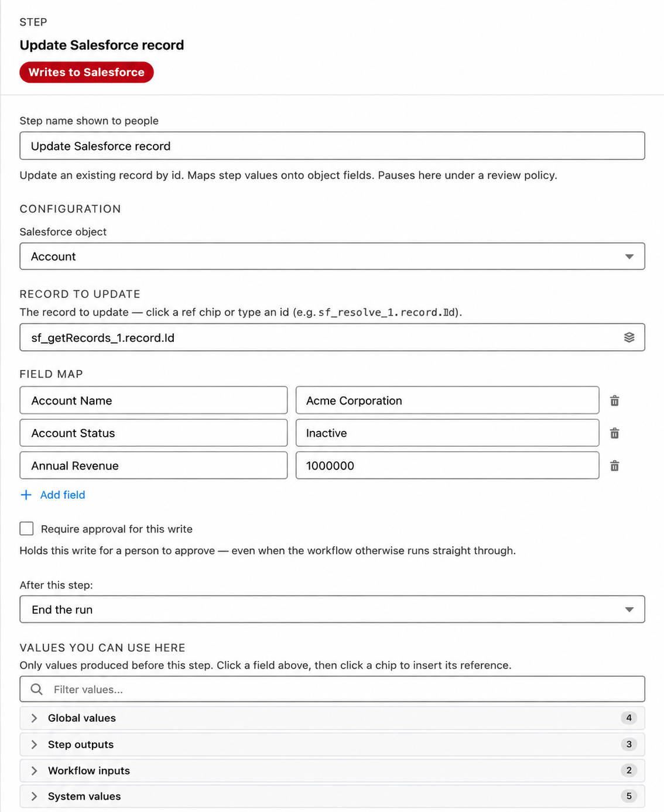Click the Account Name field key box

click(153, 400)
